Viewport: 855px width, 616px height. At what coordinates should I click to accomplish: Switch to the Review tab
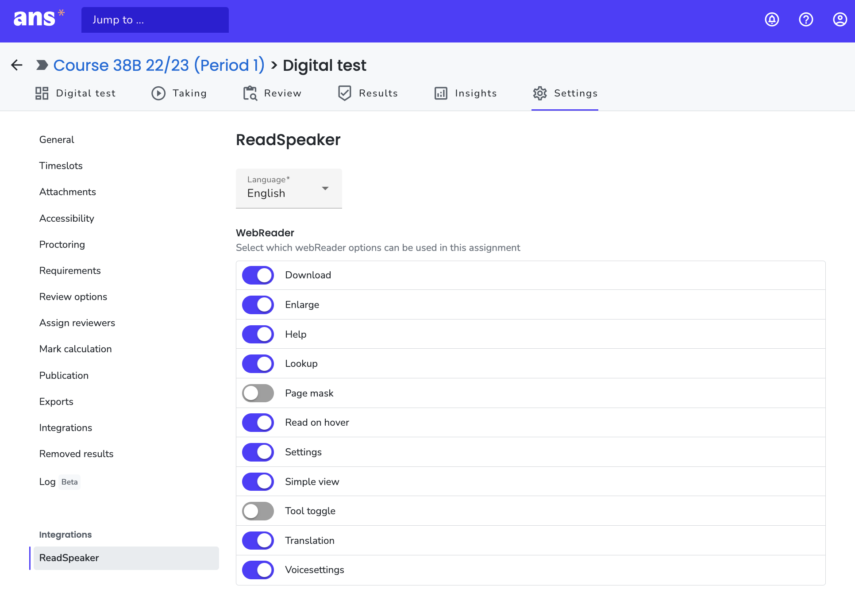[272, 93]
